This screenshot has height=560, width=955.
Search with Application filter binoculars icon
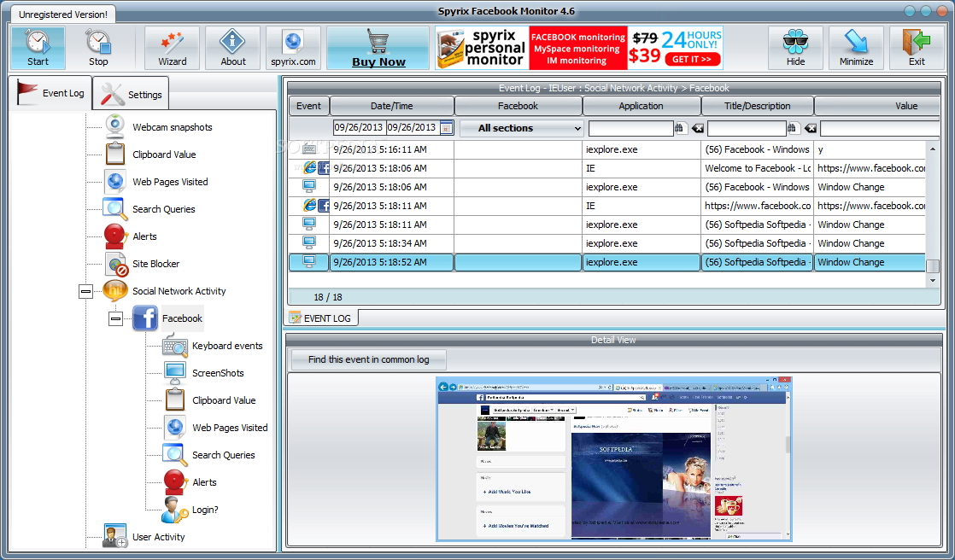pyautogui.click(x=681, y=128)
